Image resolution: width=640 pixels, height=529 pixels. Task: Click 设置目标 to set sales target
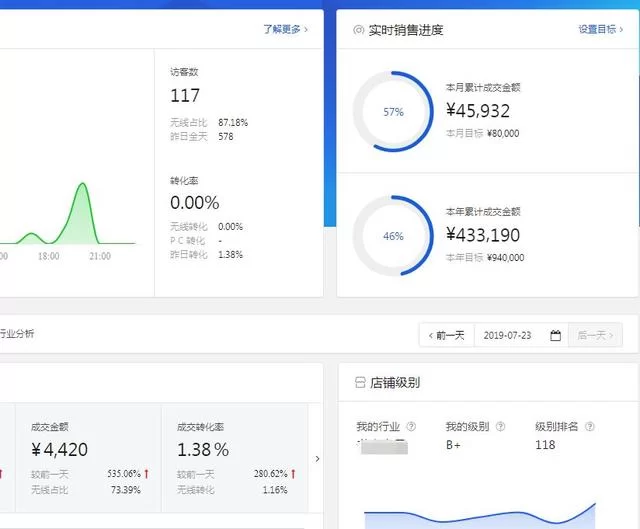(x=600, y=30)
